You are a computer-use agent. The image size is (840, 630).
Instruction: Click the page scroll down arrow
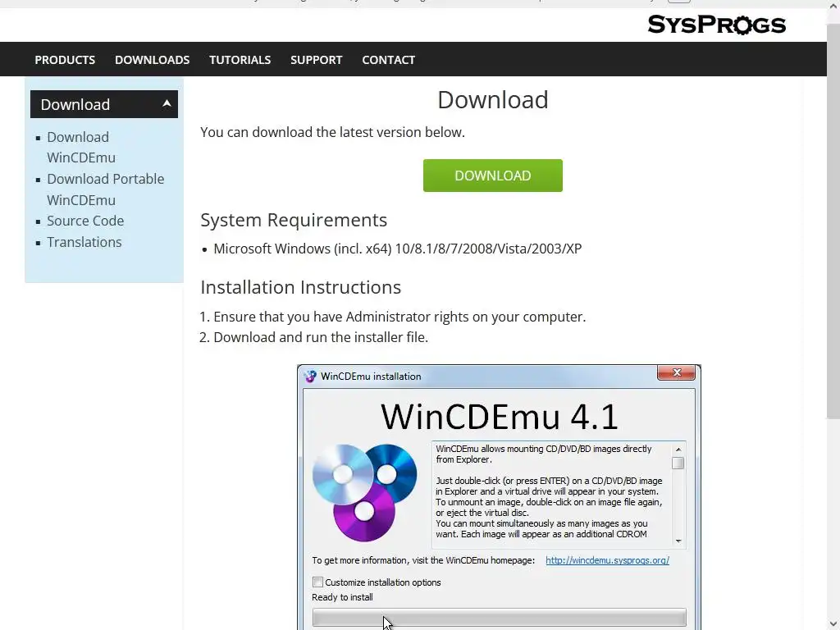(833, 623)
